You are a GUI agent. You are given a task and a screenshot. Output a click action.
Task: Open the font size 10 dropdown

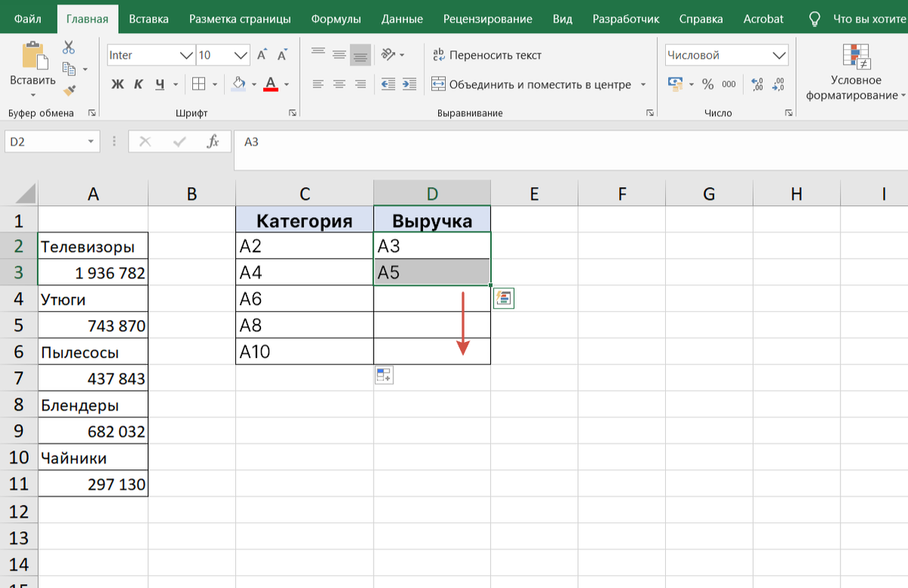[241, 55]
